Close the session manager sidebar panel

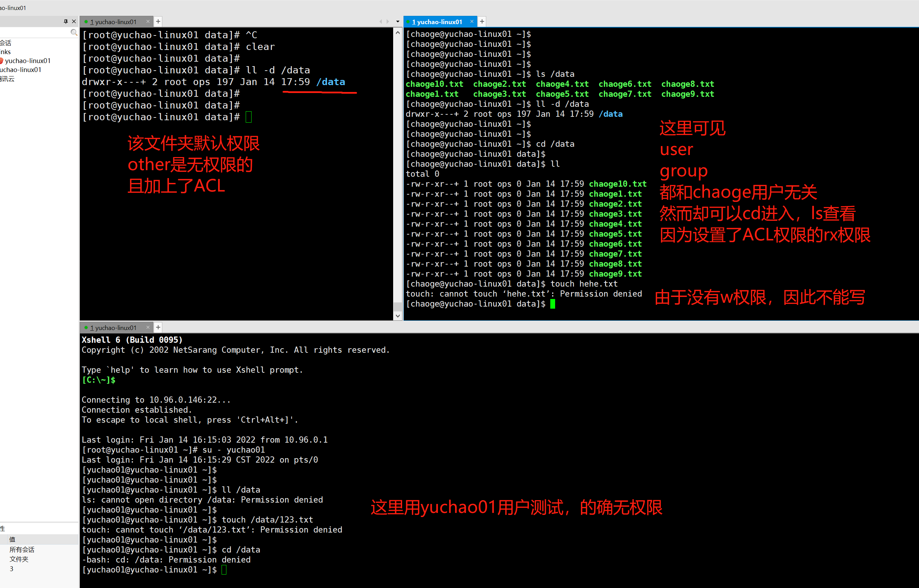coord(74,21)
